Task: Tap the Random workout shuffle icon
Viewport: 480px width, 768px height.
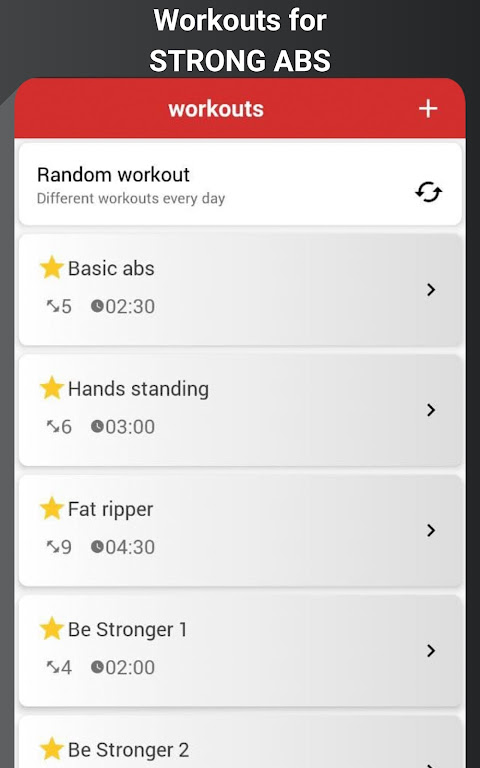Action: 429,192
